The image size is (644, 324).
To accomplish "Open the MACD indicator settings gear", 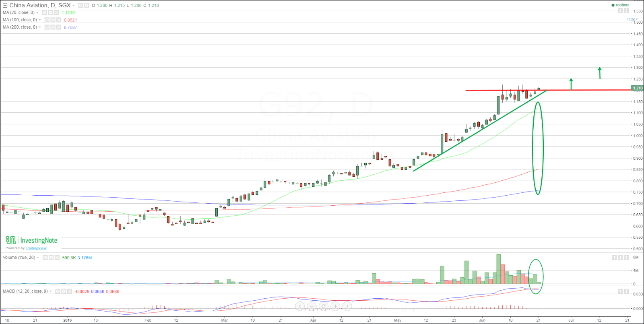I will 64,291.
